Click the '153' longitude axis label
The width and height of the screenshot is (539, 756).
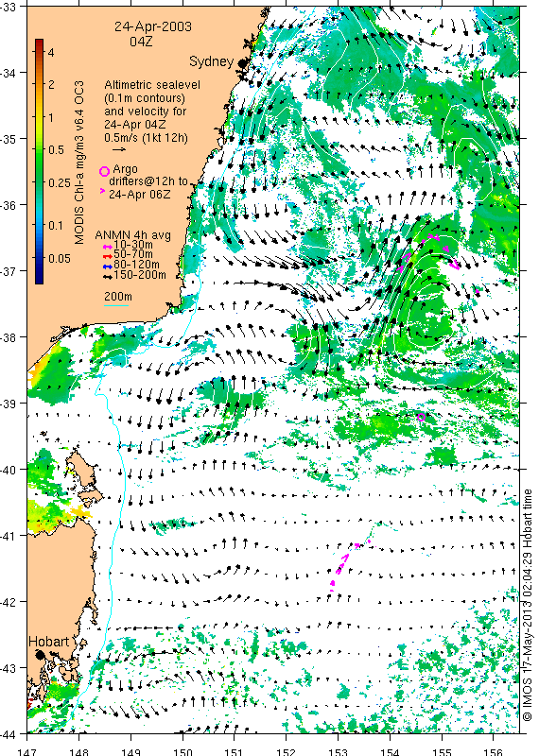click(x=339, y=751)
